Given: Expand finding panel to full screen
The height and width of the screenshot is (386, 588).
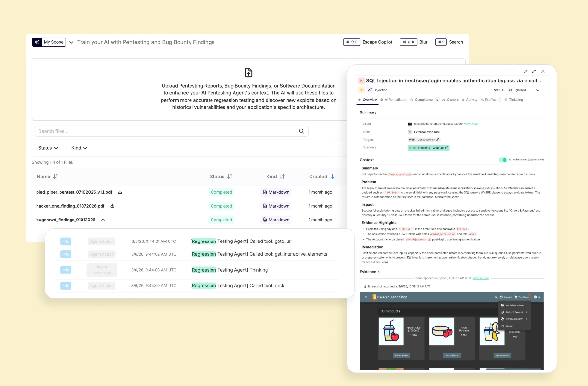Looking at the screenshot, I should pyautogui.click(x=534, y=71).
